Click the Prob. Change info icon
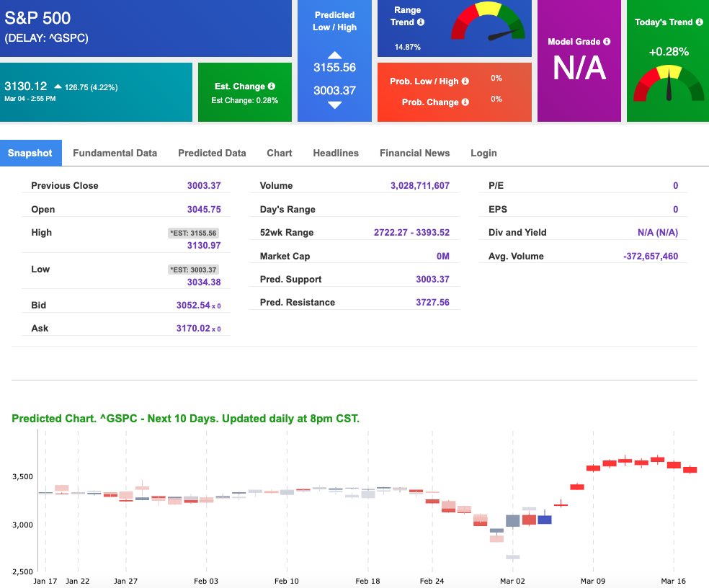The image size is (709, 588). [465, 102]
